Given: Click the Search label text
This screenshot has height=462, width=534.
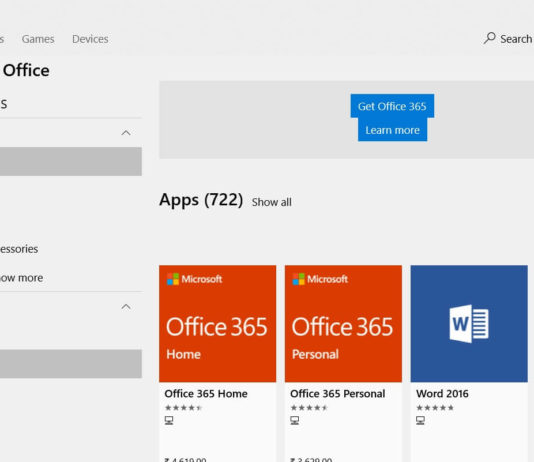Looking at the screenshot, I should (x=516, y=39).
